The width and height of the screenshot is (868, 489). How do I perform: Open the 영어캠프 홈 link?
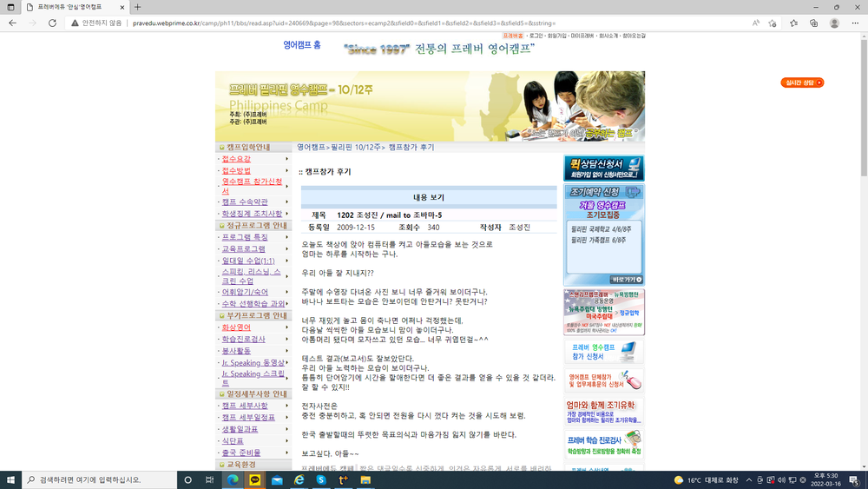(x=302, y=45)
